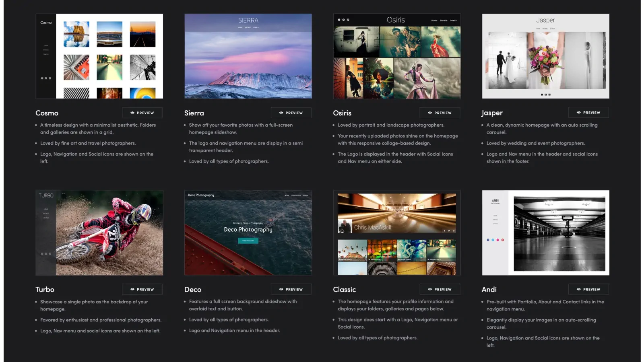Viewport: 644px width, 362px height.
Task: Click "Features a full screen background slideshow" text
Action: point(243,305)
